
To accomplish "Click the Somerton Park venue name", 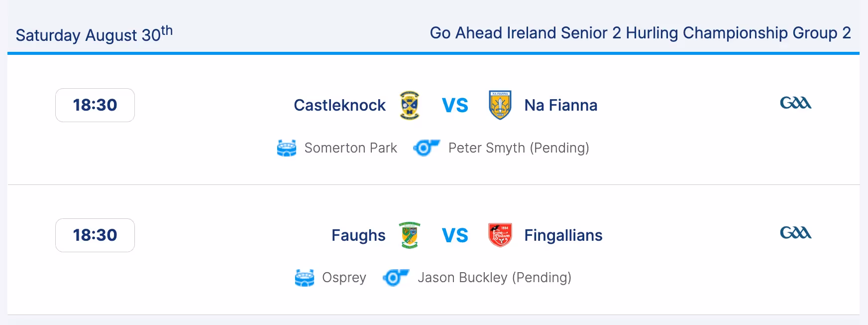I will pos(350,148).
